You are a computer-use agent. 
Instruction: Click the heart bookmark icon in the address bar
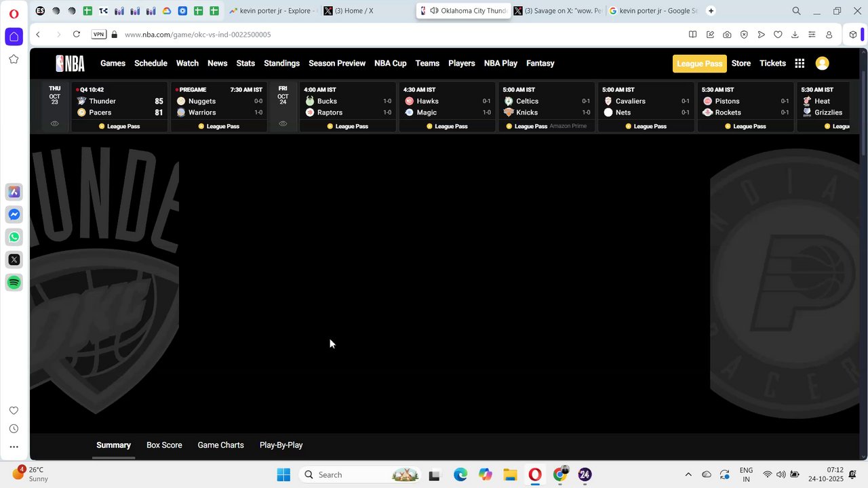[778, 35]
